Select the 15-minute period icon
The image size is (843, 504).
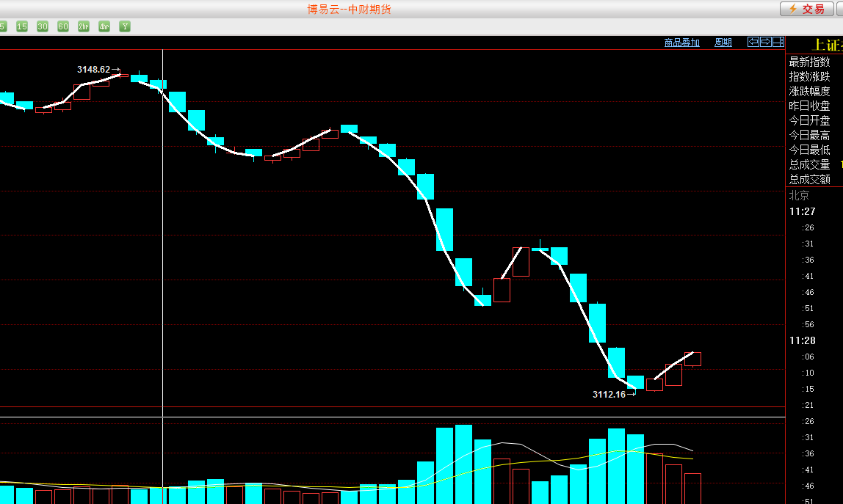click(x=22, y=26)
